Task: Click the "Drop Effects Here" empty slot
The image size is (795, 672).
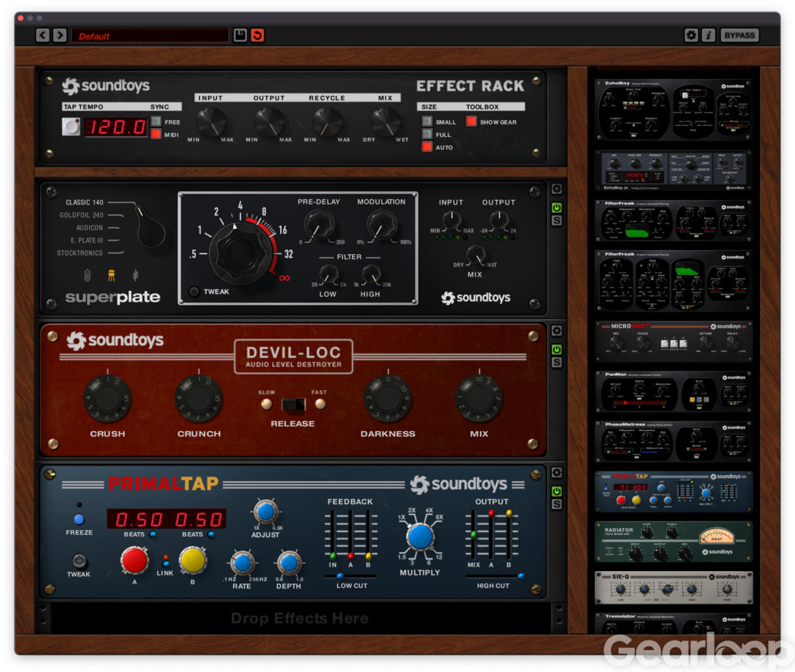Action: (x=300, y=618)
